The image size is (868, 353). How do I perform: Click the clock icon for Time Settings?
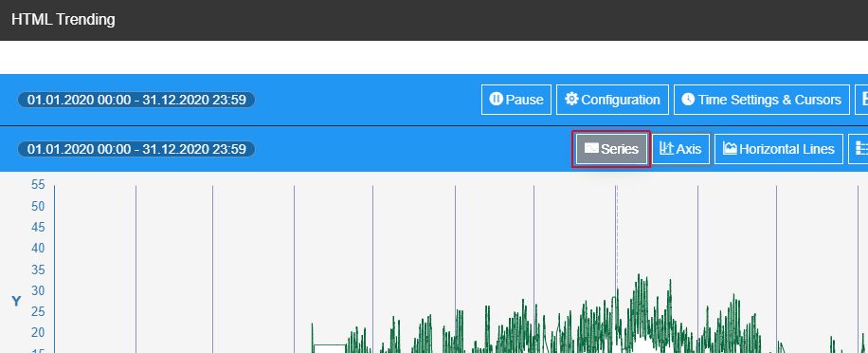pyautogui.click(x=688, y=100)
